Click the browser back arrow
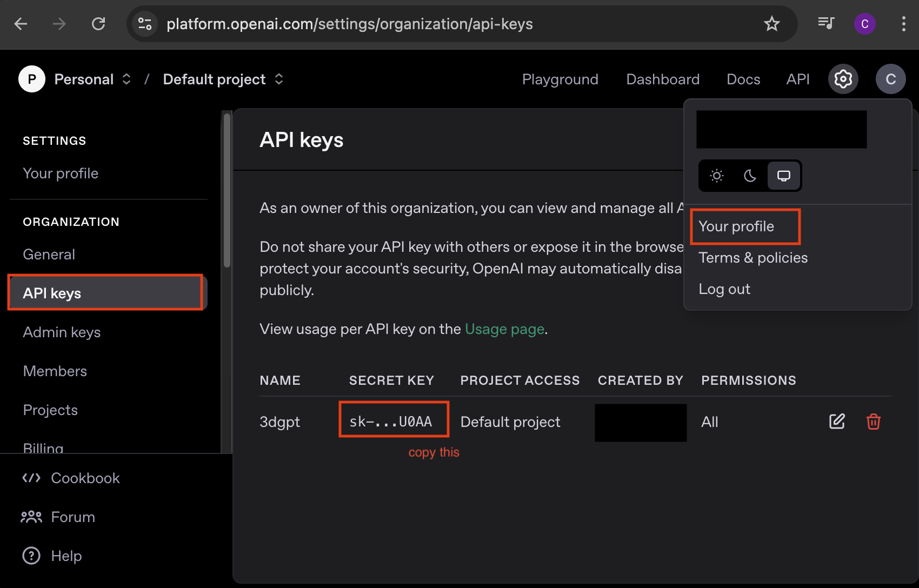The width and height of the screenshot is (919, 588). point(21,24)
